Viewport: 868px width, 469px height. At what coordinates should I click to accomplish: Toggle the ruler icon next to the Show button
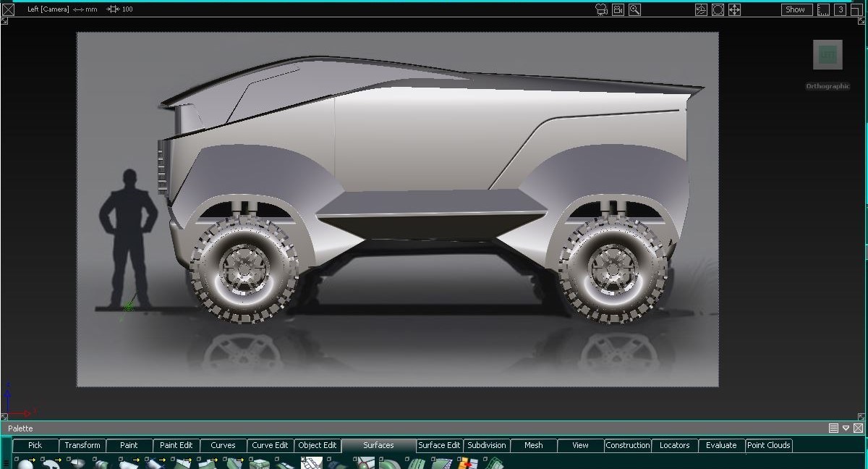tap(823, 9)
